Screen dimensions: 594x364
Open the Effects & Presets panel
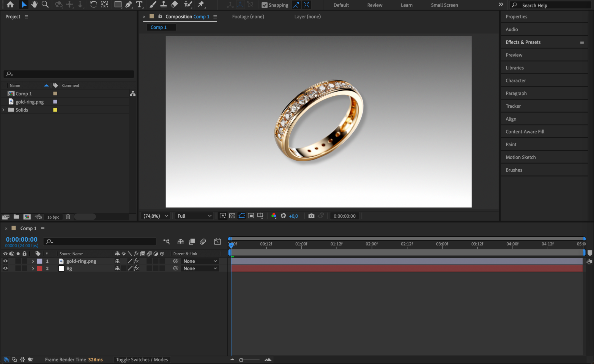(523, 42)
